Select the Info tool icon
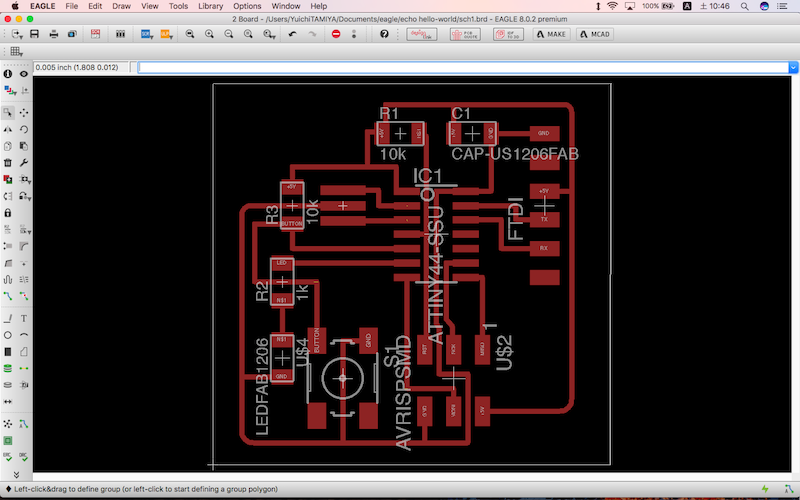The image size is (800, 500). 8,74
